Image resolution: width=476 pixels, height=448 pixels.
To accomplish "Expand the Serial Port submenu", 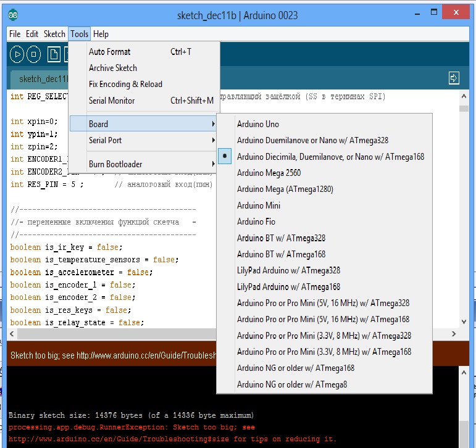I will [x=143, y=140].
